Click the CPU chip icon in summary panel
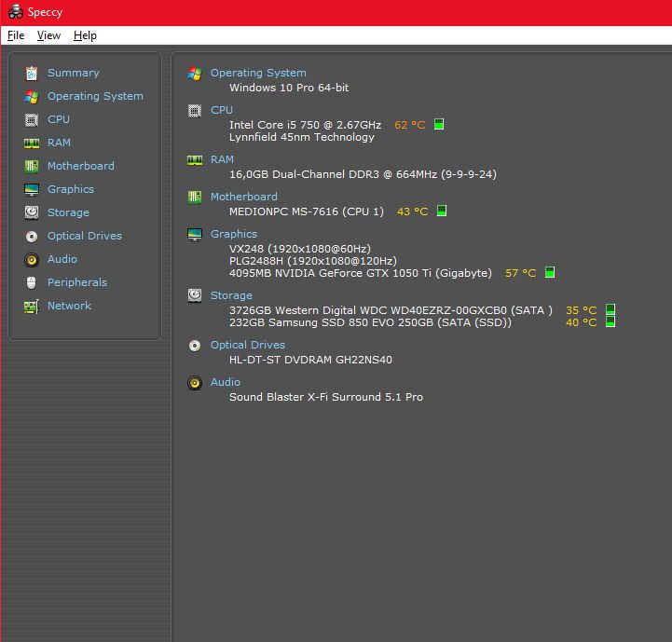Viewport: 672px width, 642px height. point(195,111)
